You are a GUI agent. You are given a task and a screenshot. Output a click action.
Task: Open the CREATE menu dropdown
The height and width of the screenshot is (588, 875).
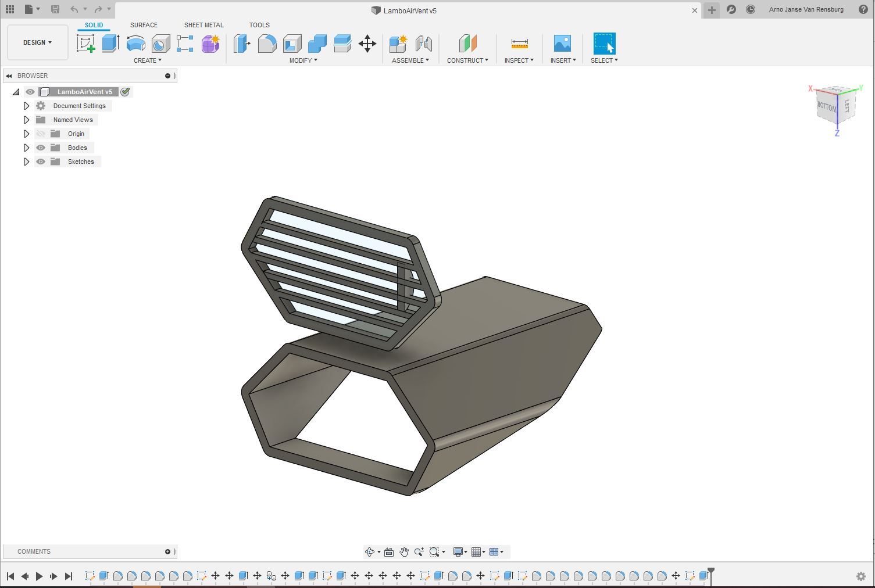point(148,60)
